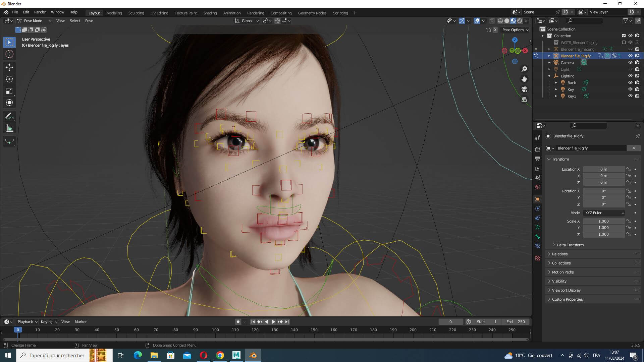Click the End frame field in the timeline

coord(516,322)
